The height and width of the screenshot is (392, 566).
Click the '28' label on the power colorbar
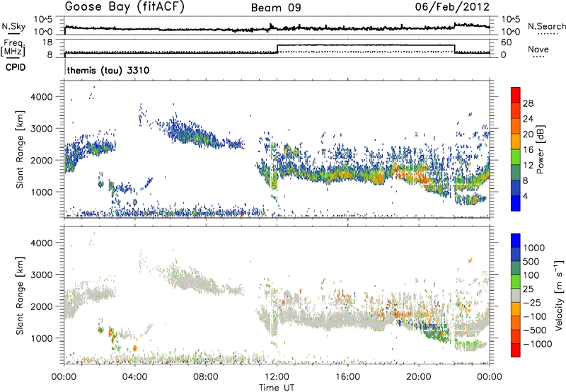pos(528,103)
